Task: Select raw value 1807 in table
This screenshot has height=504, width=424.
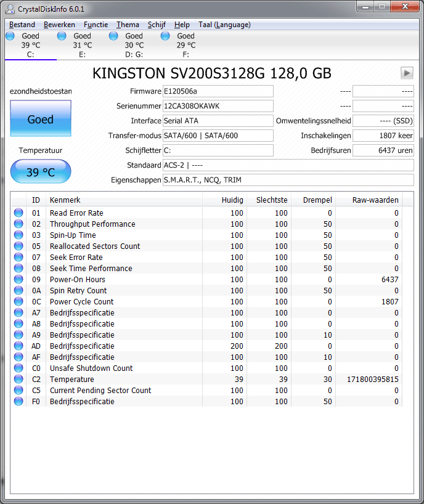Action: pos(390,301)
